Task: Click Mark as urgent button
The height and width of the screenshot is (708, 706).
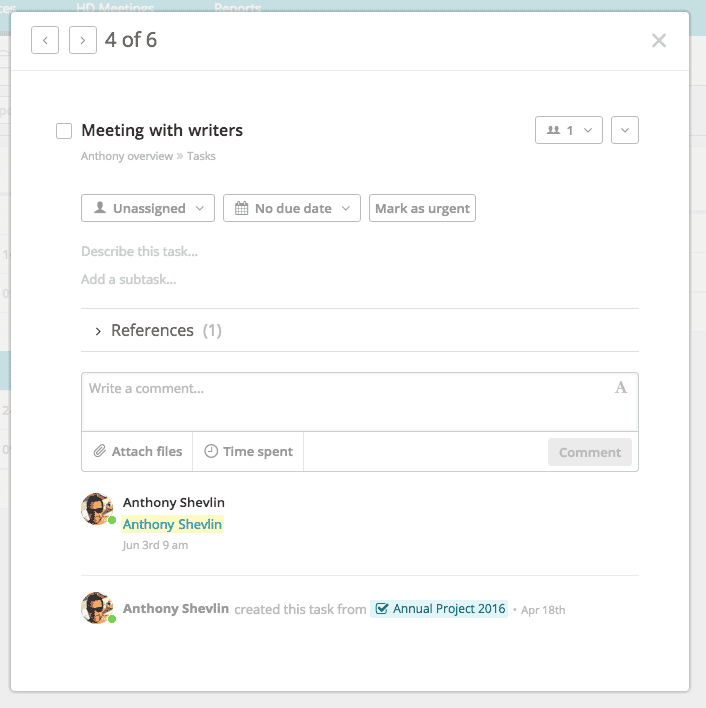Action: coord(422,208)
